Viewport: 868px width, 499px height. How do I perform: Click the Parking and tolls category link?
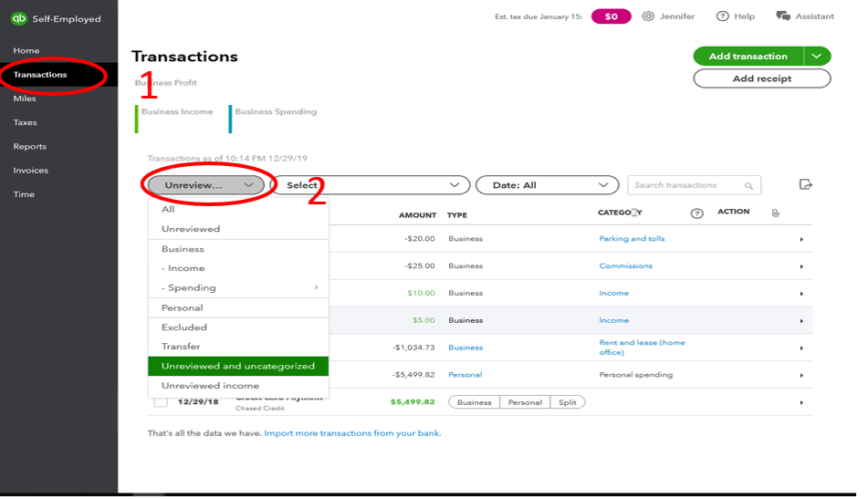click(632, 238)
